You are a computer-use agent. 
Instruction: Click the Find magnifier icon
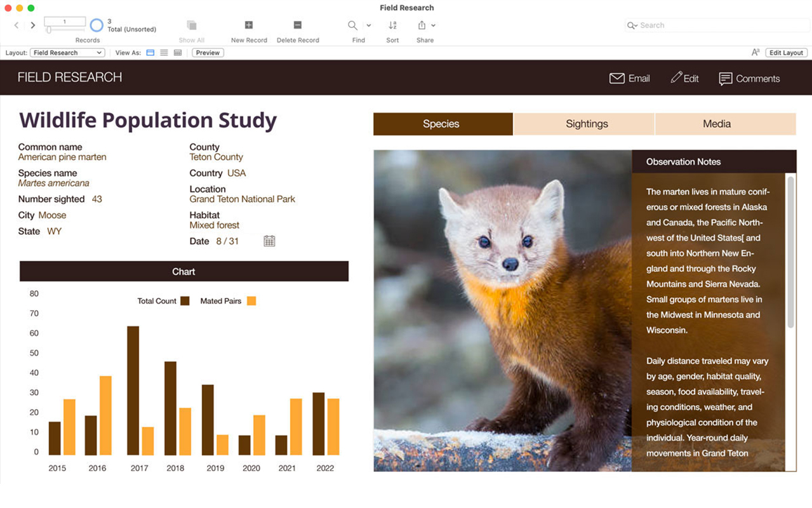[352, 25]
